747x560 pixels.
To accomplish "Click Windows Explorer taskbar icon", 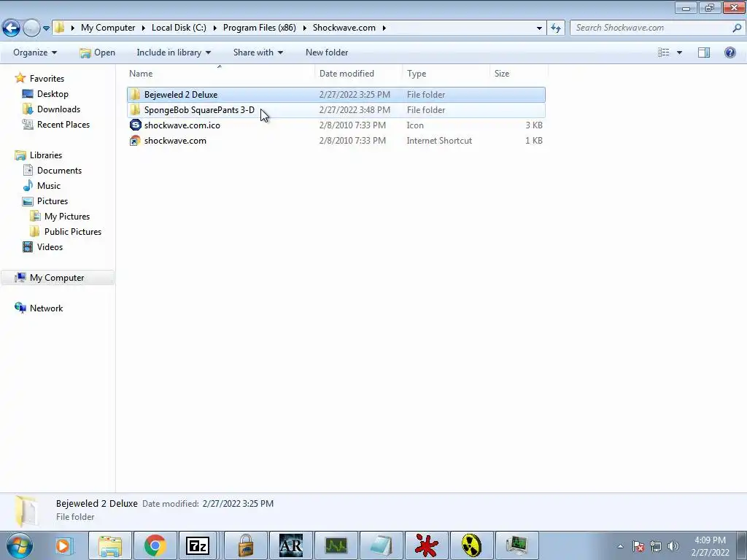I will tap(110, 545).
